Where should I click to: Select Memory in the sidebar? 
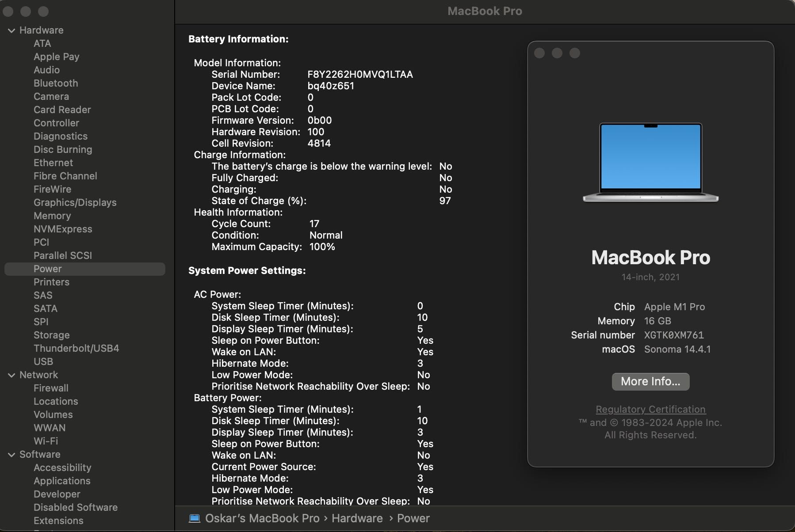(52, 216)
